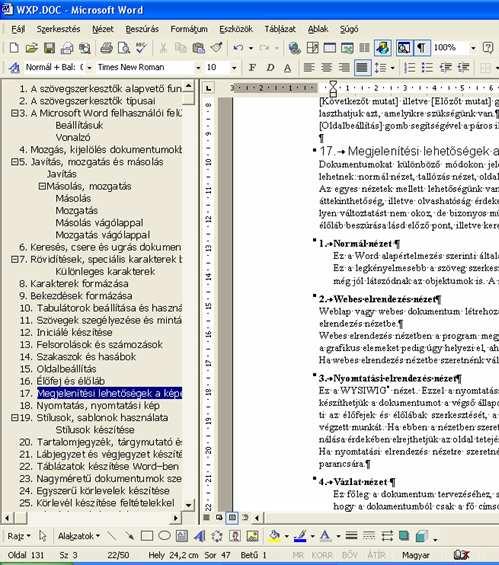Toggle bold formatting (F button)
Image resolution: width=499 pixels, height=565 pixels.
point(252,67)
